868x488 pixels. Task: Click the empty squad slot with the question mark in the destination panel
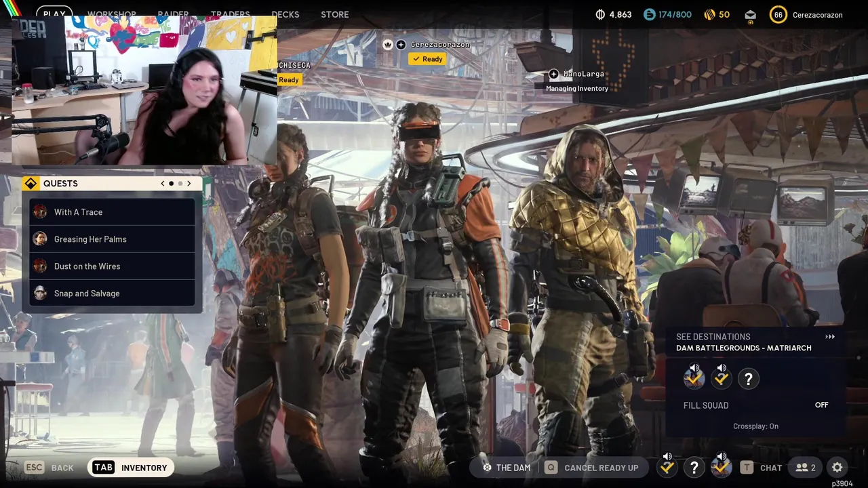(749, 379)
